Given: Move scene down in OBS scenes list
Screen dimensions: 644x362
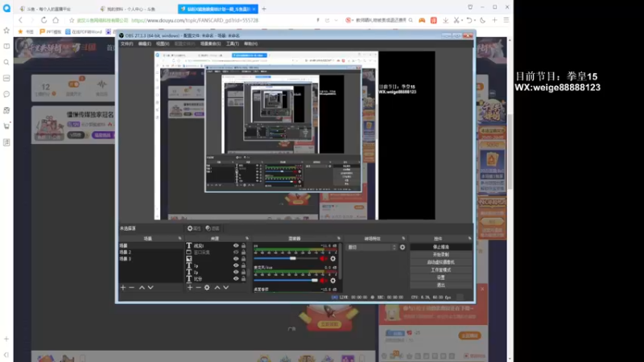Looking at the screenshot, I should click(151, 288).
